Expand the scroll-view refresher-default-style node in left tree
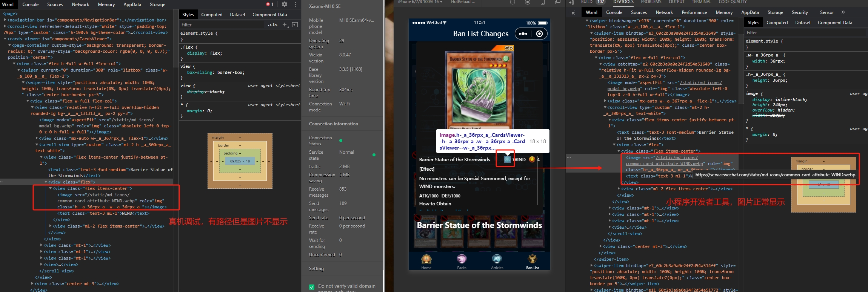868x292 pixels. [5, 26]
